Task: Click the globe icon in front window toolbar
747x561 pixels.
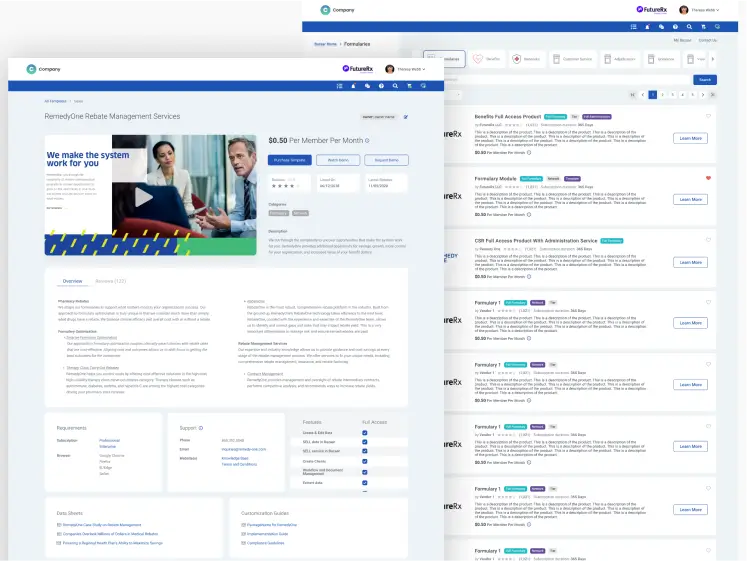Action: [x=423, y=86]
